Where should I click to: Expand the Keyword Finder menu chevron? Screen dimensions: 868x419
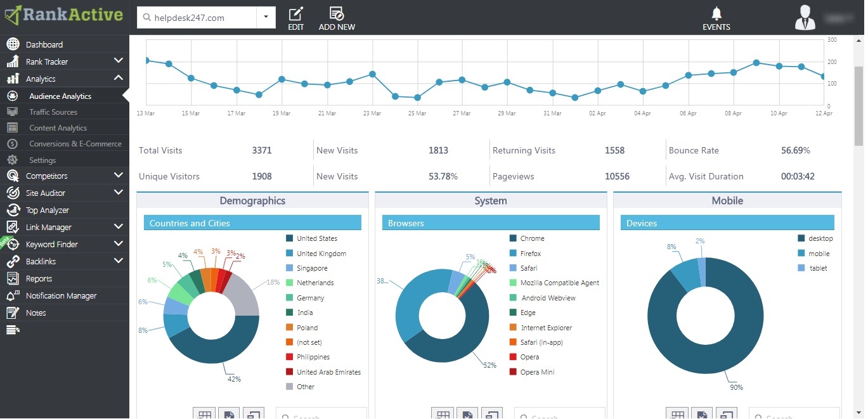click(x=118, y=243)
